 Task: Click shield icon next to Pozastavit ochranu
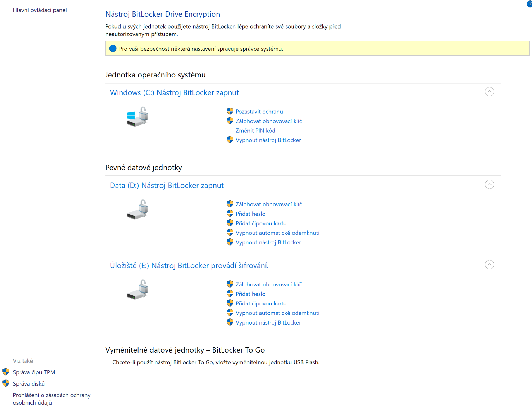pyautogui.click(x=230, y=111)
